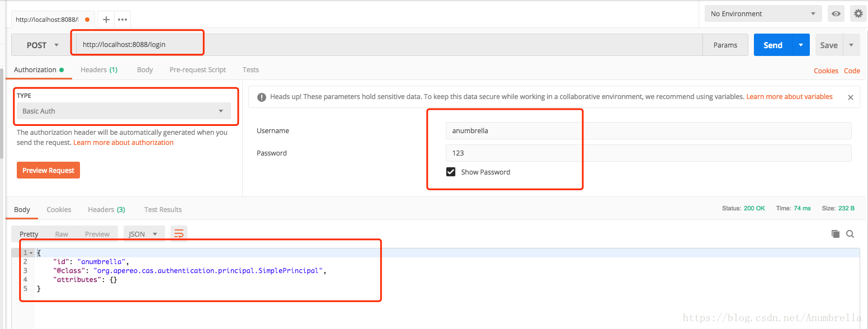Open the JSON format dropdown
The width and height of the screenshot is (868, 329).
[x=144, y=234]
